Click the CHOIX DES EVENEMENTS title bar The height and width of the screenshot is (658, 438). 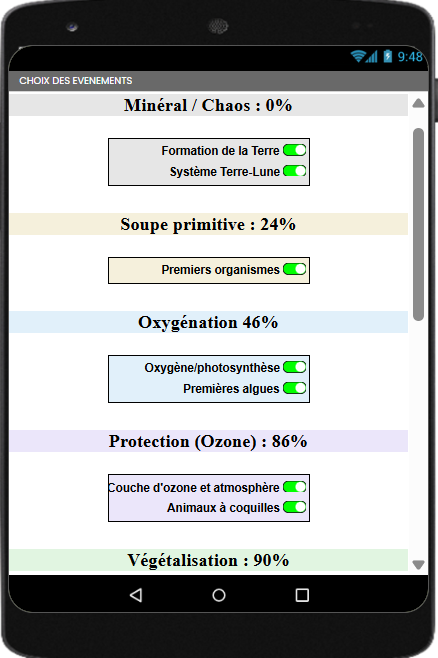click(218, 81)
